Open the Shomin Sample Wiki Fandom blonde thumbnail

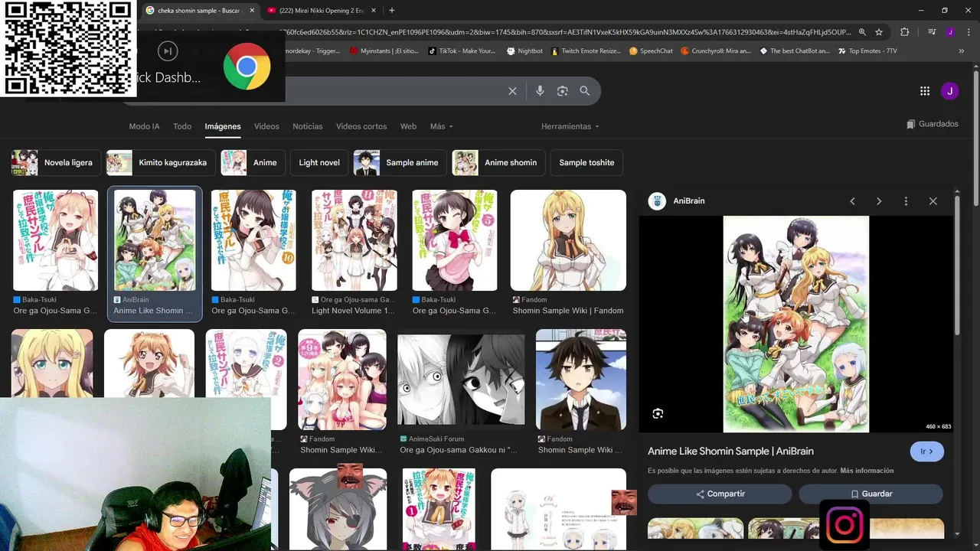coord(568,240)
